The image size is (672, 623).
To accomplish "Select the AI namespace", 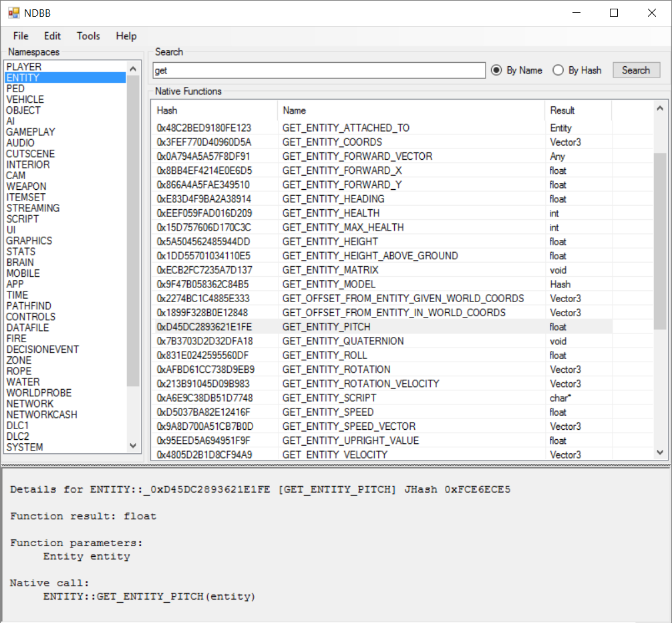I will coord(65,121).
